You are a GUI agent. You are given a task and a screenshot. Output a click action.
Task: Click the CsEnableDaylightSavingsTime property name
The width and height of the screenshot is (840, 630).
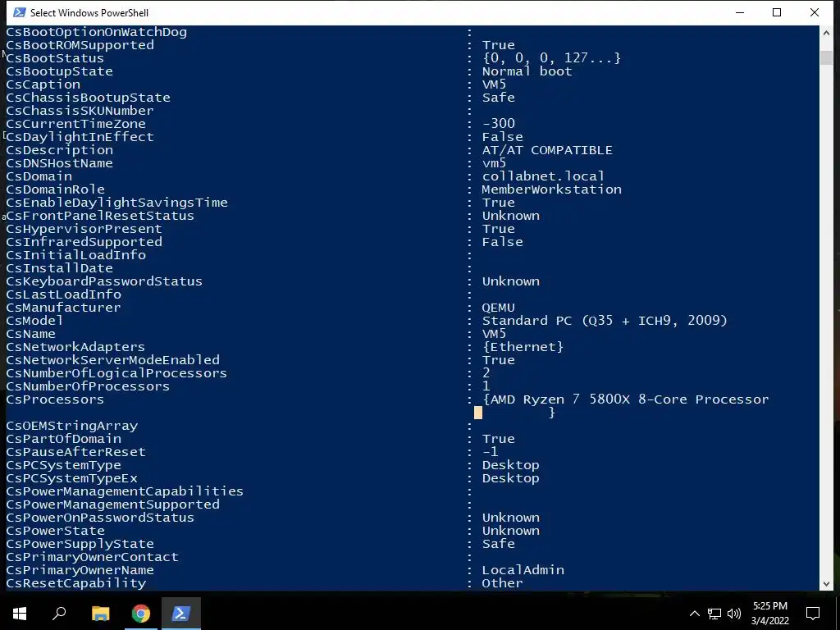116,203
